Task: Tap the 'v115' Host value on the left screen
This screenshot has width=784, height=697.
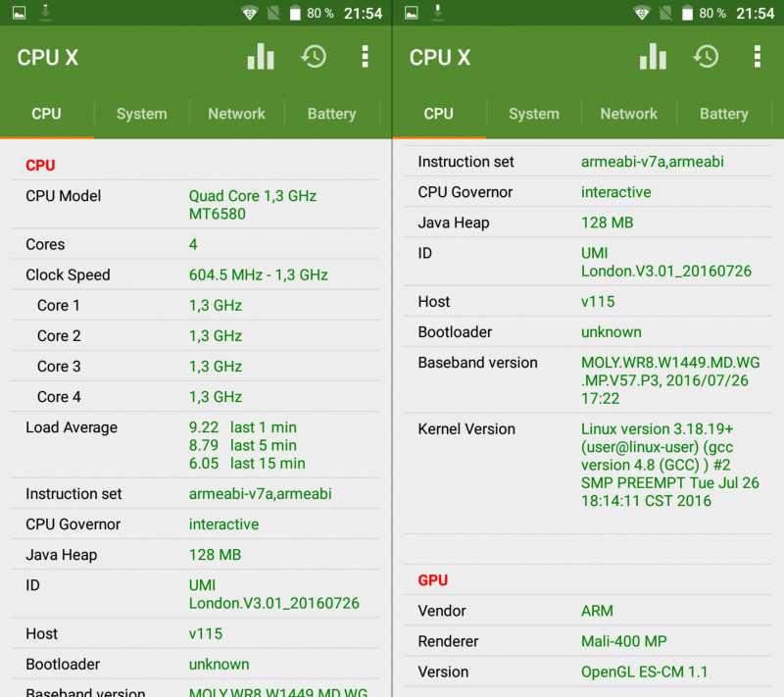Action: point(206,634)
